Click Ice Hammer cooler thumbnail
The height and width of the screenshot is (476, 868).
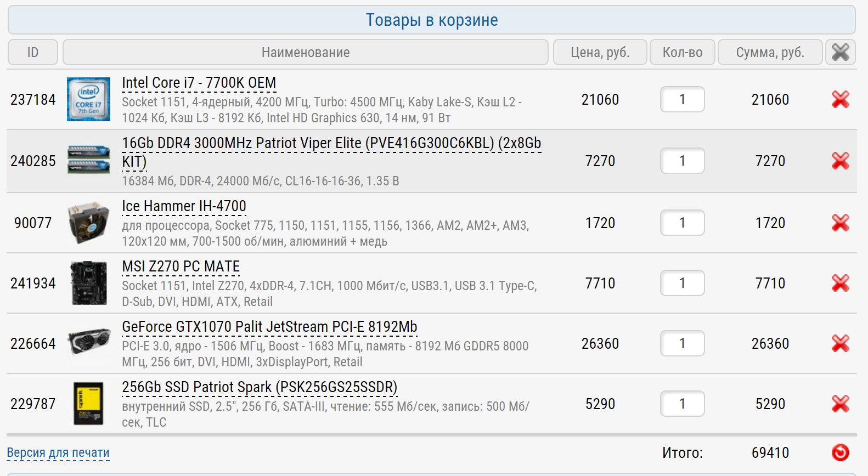coord(88,223)
